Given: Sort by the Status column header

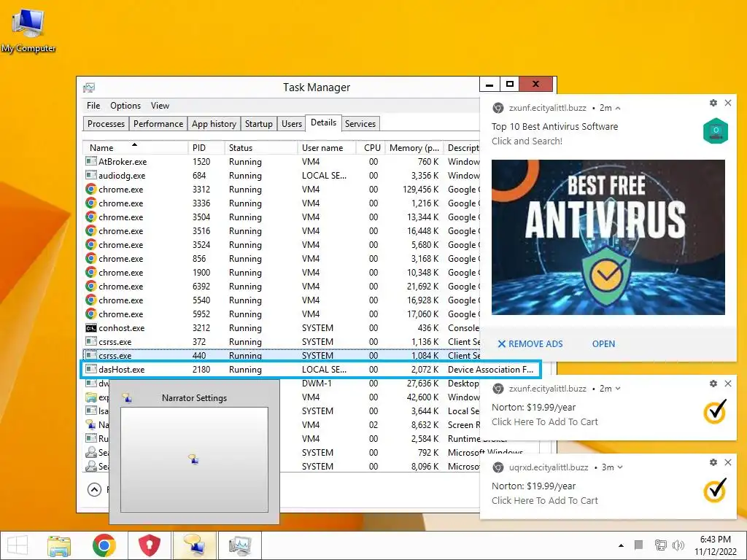Looking at the screenshot, I should pyautogui.click(x=261, y=147).
